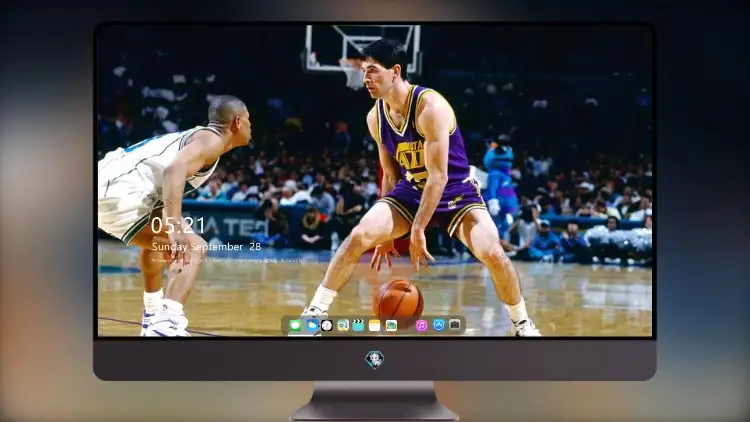Open the pink iTunes music icon
This screenshot has width=750, height=422.
pyautogui.click(x=421, y=325)
